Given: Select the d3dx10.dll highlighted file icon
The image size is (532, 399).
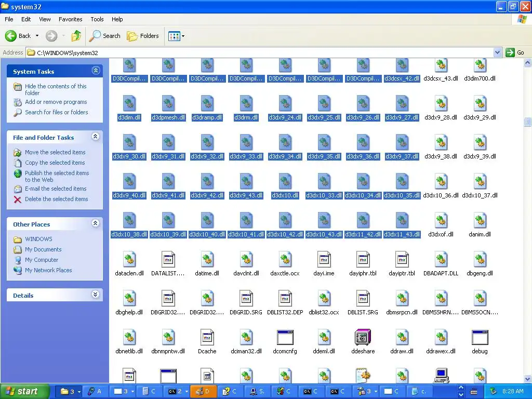Looking at the screenshot, I should [x=285, y=181].
